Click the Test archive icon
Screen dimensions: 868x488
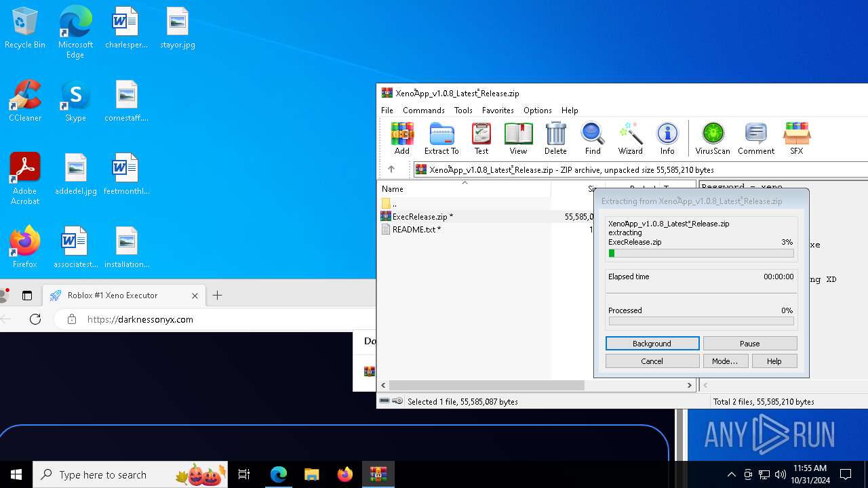tap(481, 138)
